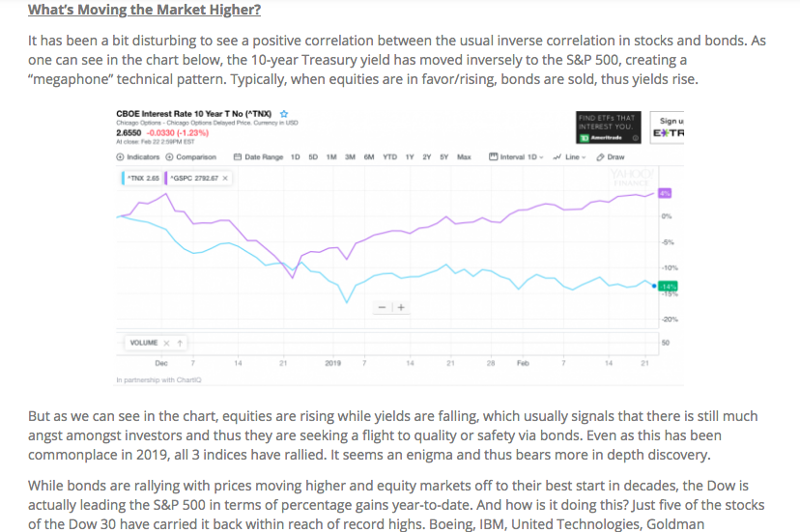Image resolution: width=800 pixels, height=532 pixels.
Task: Click the zoom in plus button
Action: click(x=401, y=306)
